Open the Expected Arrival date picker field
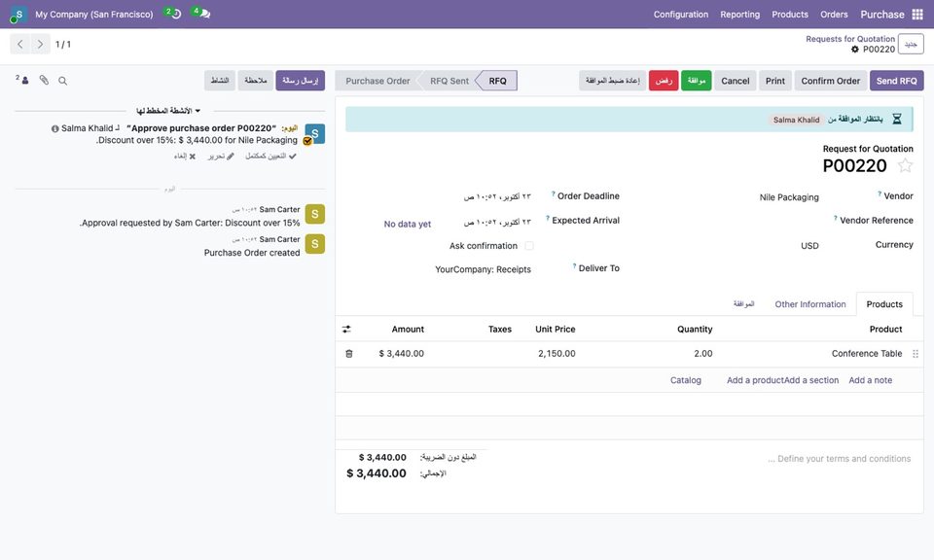The width and height of the screenshot is (934, 560). coord(497,222)
